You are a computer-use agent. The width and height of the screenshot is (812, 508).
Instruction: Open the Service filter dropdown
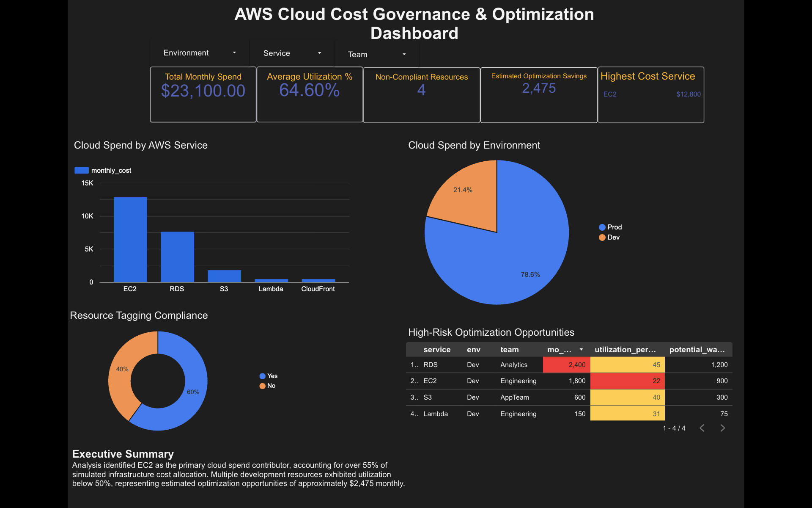tap(292, 53)
